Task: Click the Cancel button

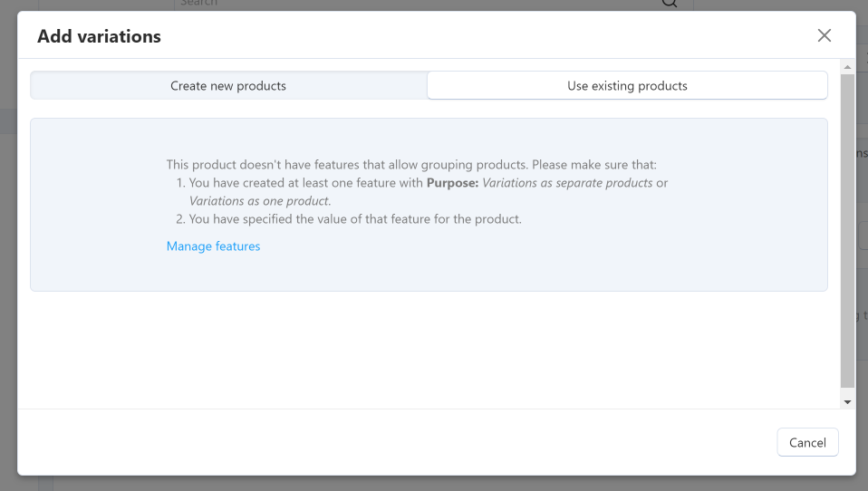Action: [x=807, y=442]
